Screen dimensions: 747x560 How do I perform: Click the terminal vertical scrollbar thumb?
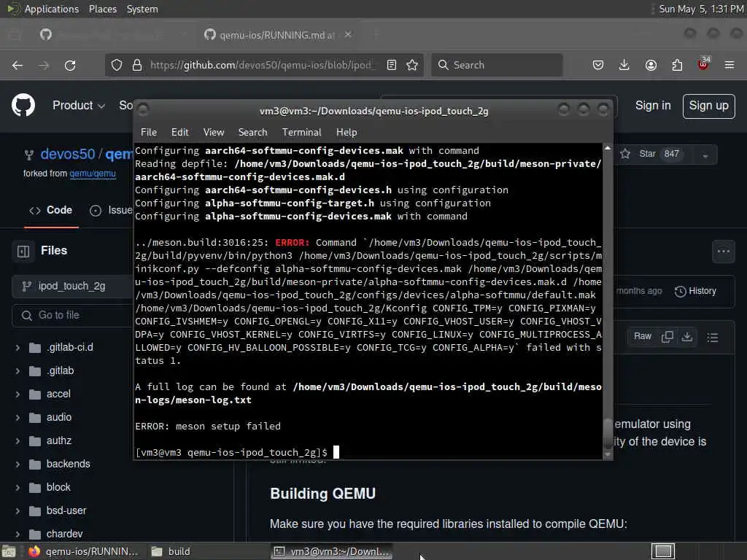(608, 433)
